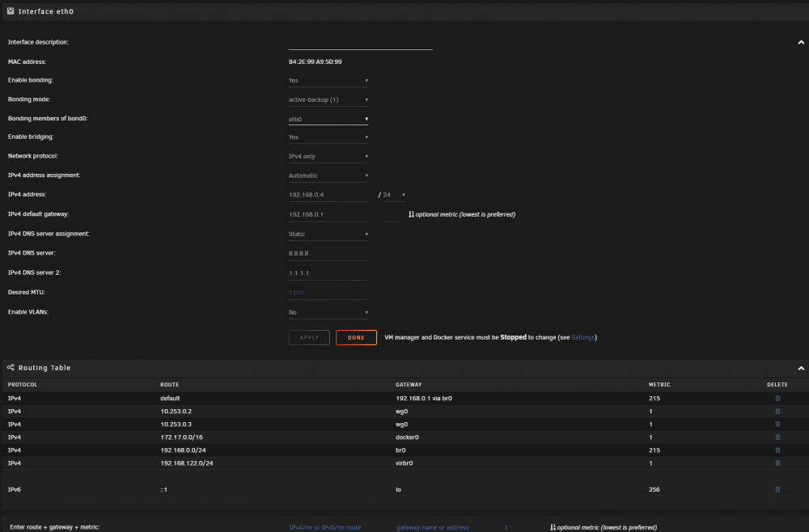Viewport: 809px width, 532px height.
Task: Click the MAC address value B4:2E:99:A9:5D:99
Action: pyautogui.click(x=315, y=62)
